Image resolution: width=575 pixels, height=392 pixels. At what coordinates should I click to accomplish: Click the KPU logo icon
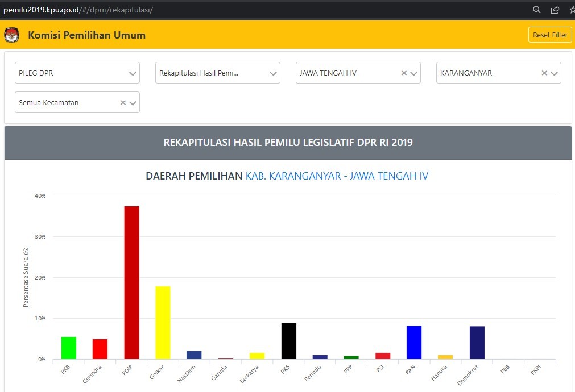pyautogui.click(x=11, y=35)
